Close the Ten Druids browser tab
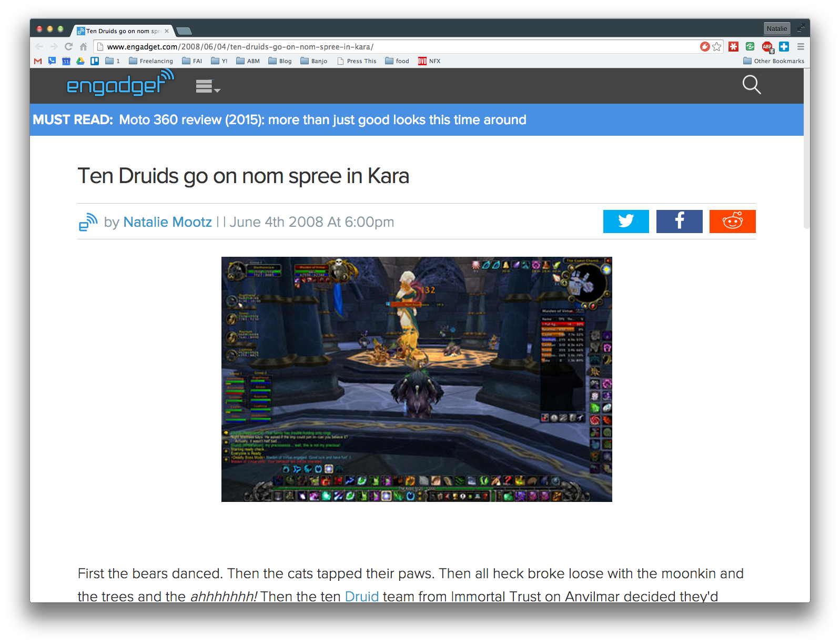 (167, 31)
